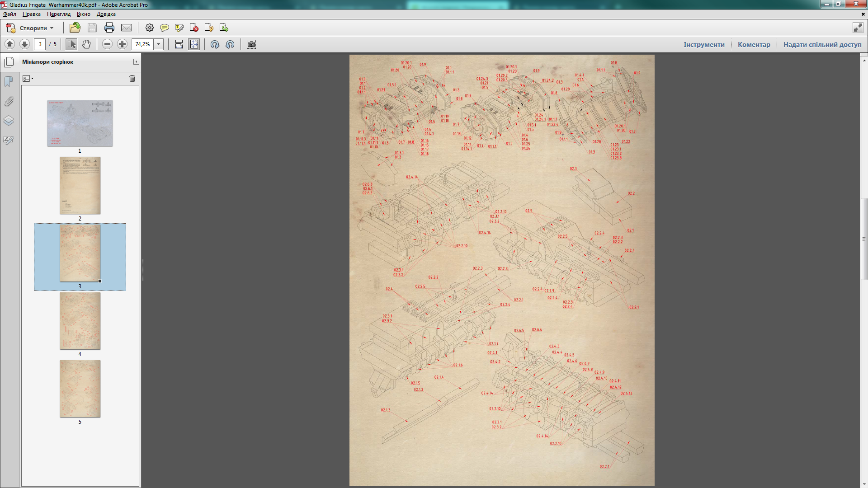The width and height of the screenshot is (868, 488).
Task: Select the highlight text tool
Action: [x=179, y=28]
